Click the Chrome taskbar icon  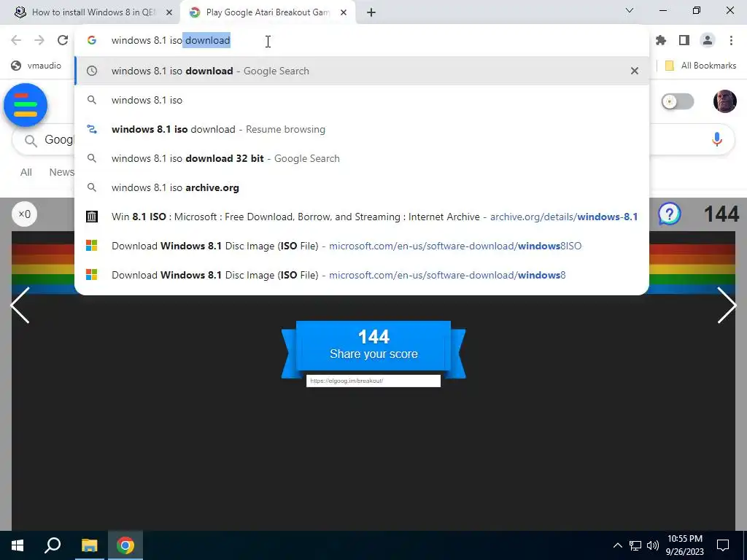point(125,545)
